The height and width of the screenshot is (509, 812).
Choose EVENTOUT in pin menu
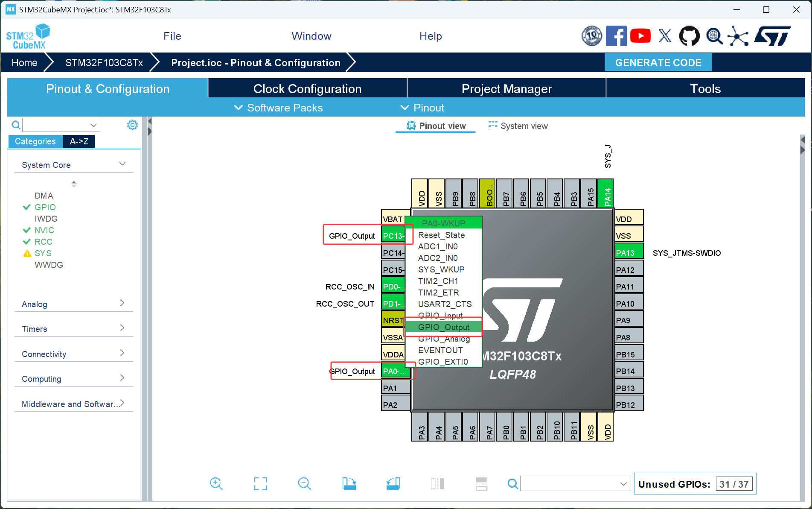point(443,350)
